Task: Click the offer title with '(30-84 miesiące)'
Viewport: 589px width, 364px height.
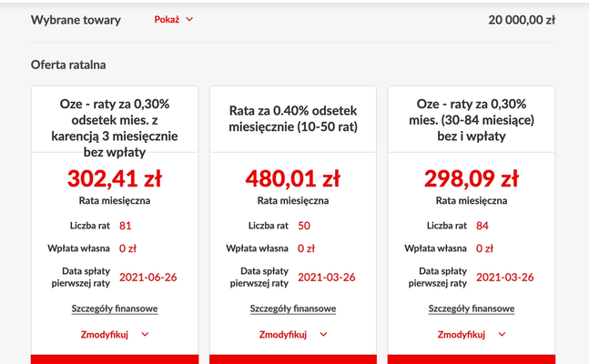Action: coord(472,120)
